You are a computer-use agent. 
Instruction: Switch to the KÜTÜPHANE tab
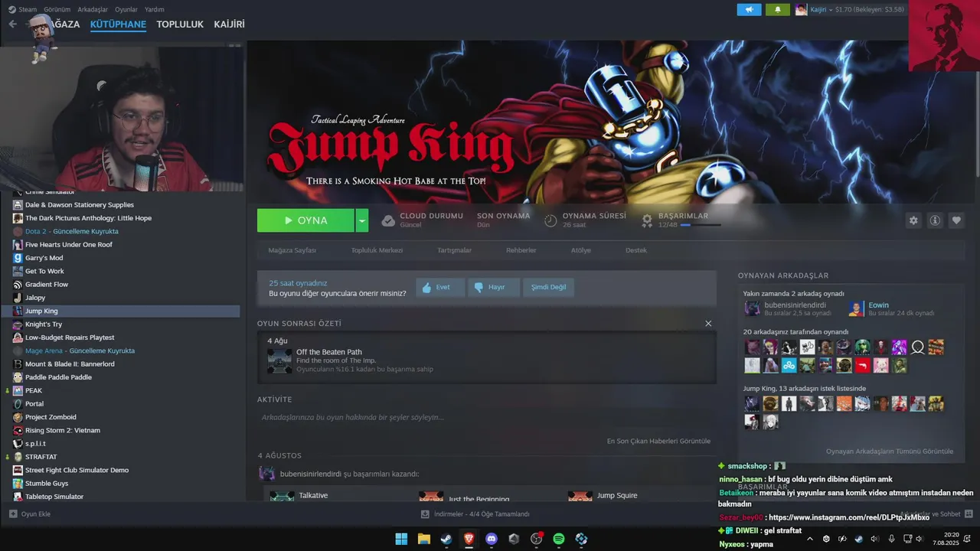[x=118, y=24]
